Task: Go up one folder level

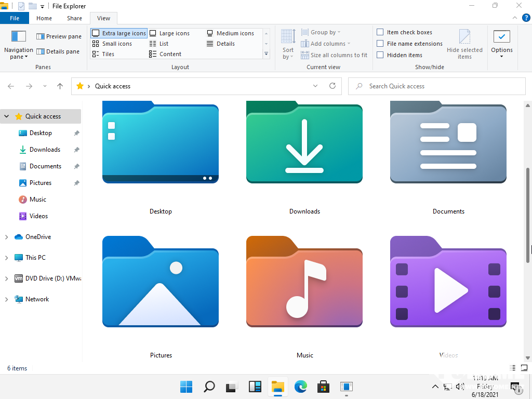Action: [60, 86]
